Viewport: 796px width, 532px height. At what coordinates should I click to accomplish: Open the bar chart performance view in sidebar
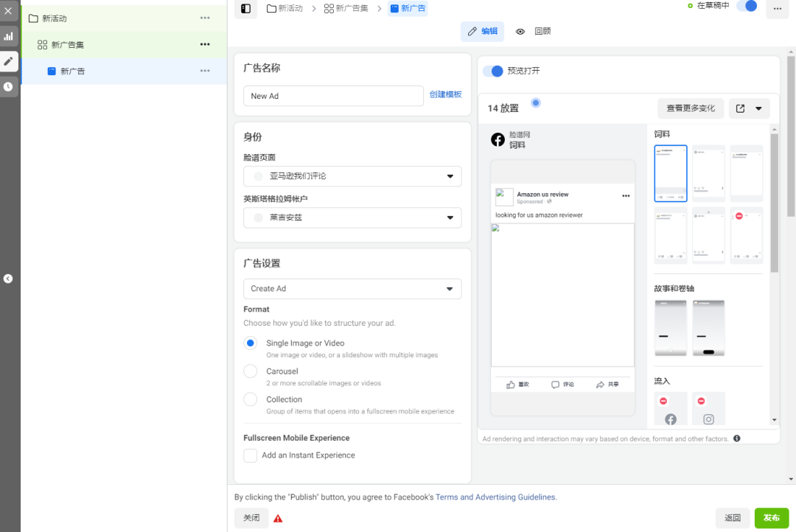(9, 37)
